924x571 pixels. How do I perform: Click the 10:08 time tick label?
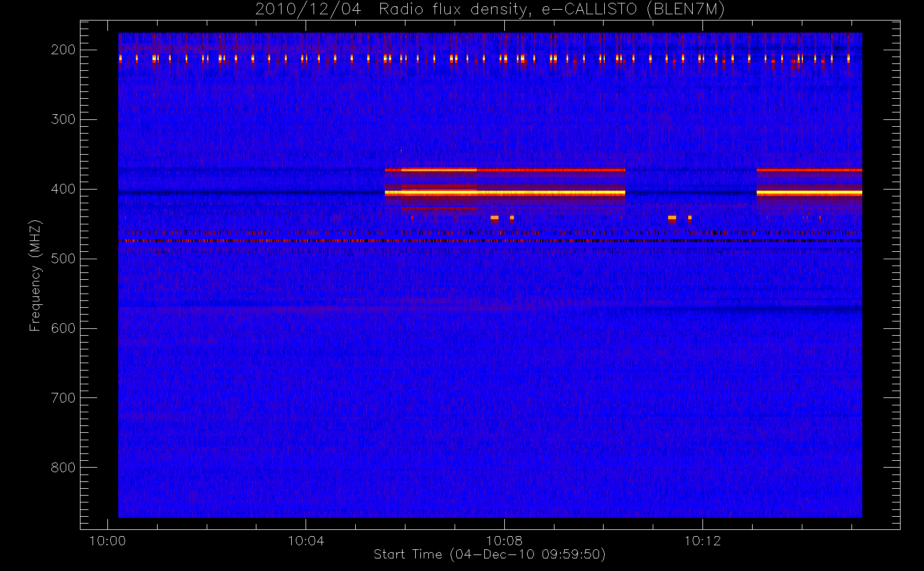504,541
